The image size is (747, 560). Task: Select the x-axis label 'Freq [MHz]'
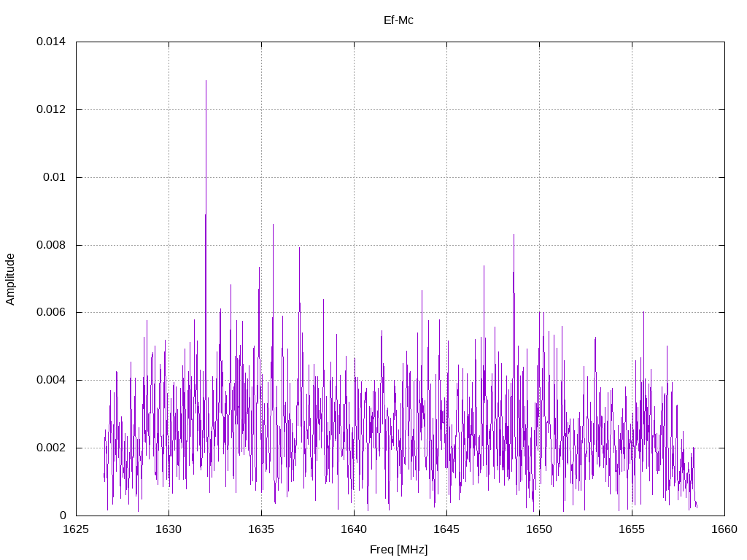[x=398, y=550]
